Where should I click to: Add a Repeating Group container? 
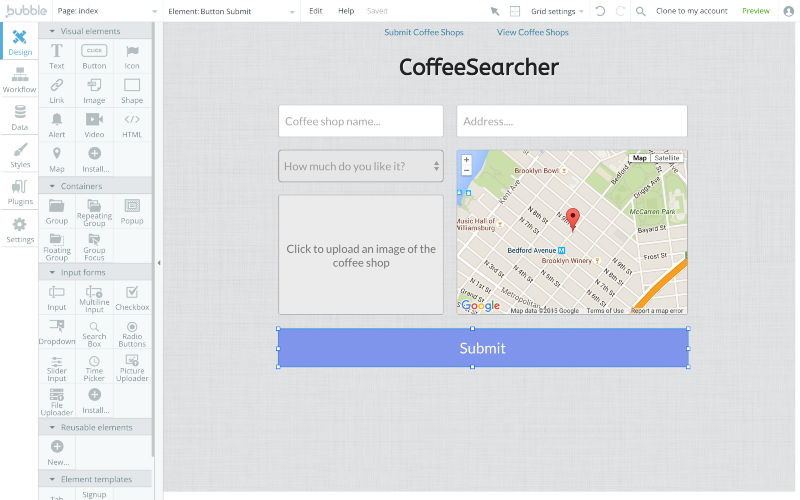[94, 211]
